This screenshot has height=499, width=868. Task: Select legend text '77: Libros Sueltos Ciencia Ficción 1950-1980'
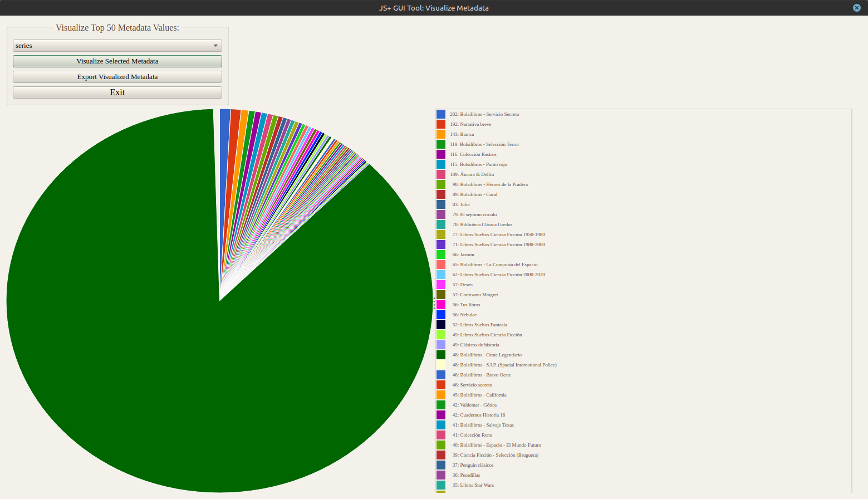click(x=498, y=234)
